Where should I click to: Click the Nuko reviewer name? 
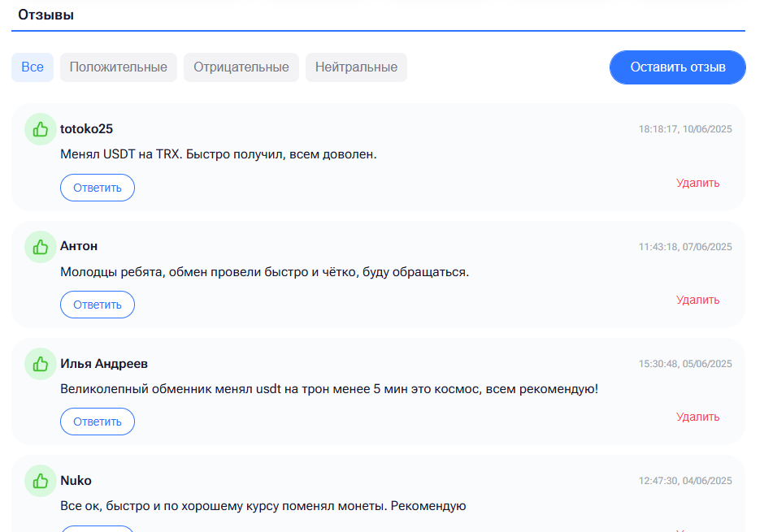(x=76, y=480)
